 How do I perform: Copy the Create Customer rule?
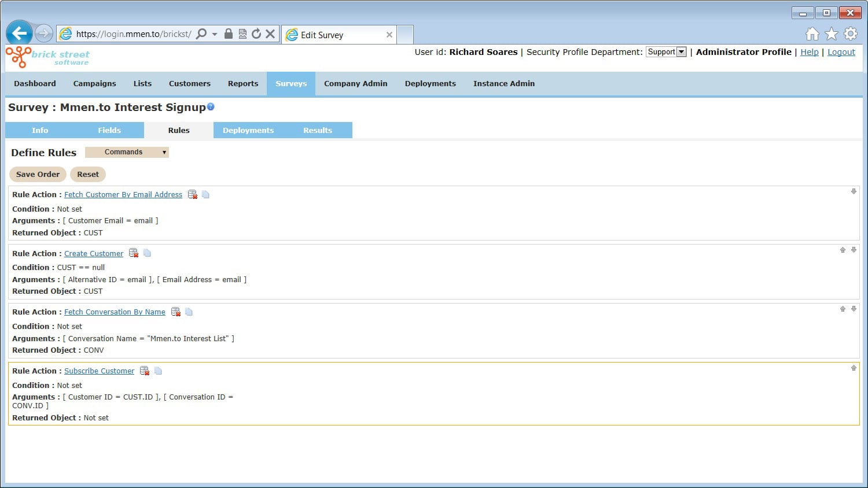pyautogui.click(x=147, y=253)
